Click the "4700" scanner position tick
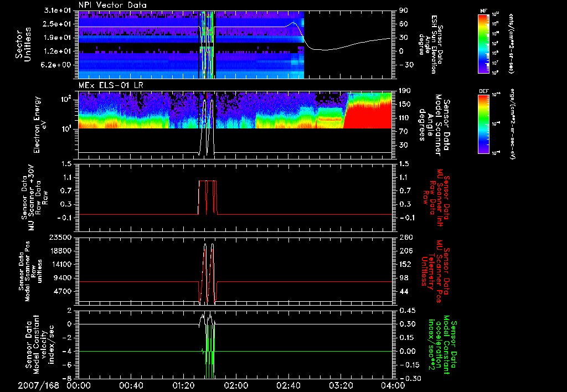 [63, 291]
